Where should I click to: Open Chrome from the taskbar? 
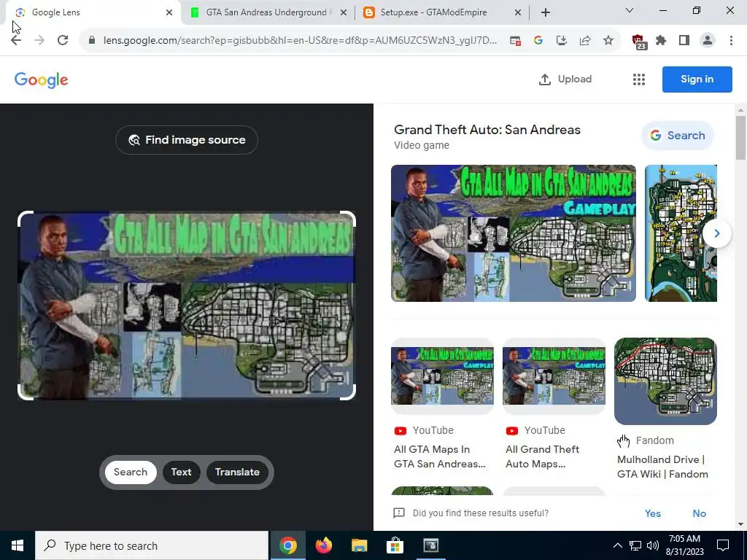coord(287,545)
